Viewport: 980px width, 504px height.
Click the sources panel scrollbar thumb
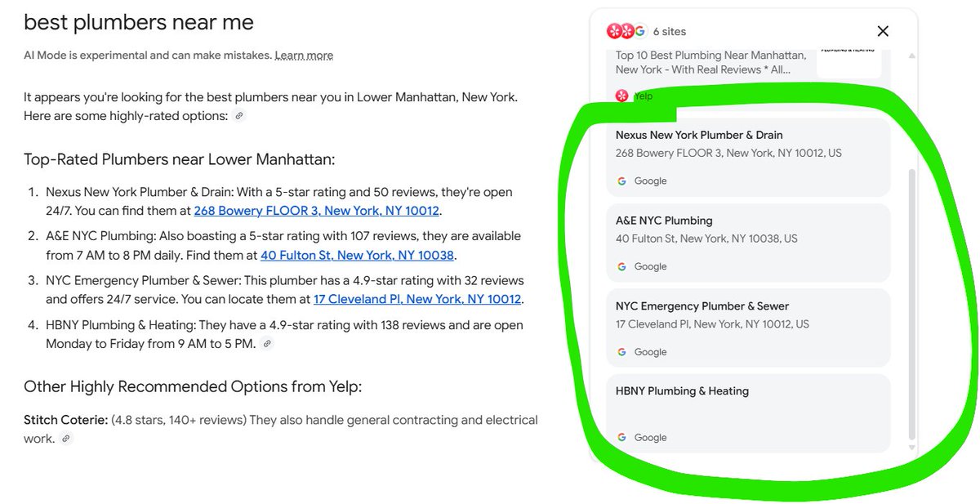point(912,304)
